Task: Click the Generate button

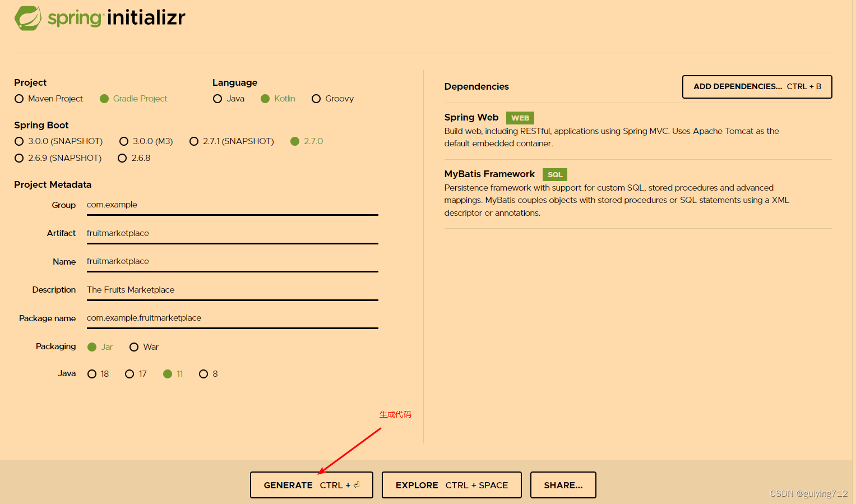Action: 312,485
